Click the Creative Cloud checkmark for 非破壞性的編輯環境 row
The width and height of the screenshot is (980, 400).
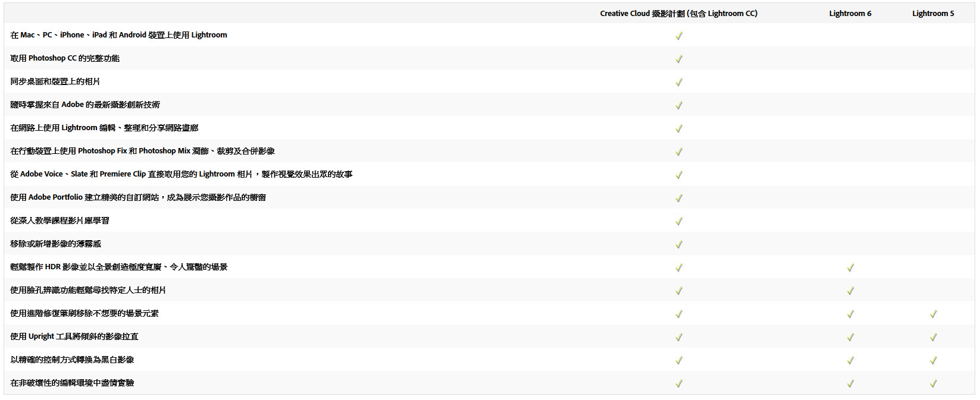click(x=679, y=383)
